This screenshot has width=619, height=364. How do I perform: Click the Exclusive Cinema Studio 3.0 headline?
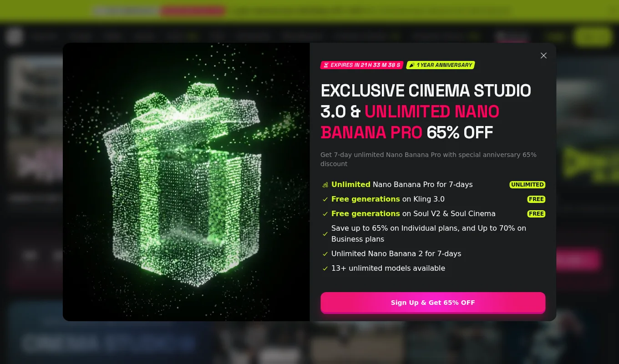[x=426, y=111]
